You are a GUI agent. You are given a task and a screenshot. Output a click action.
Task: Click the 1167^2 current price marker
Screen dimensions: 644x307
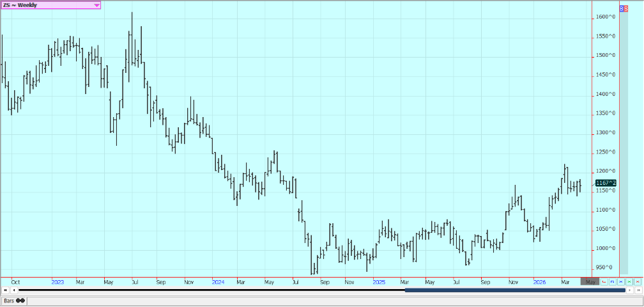point(605,183)
